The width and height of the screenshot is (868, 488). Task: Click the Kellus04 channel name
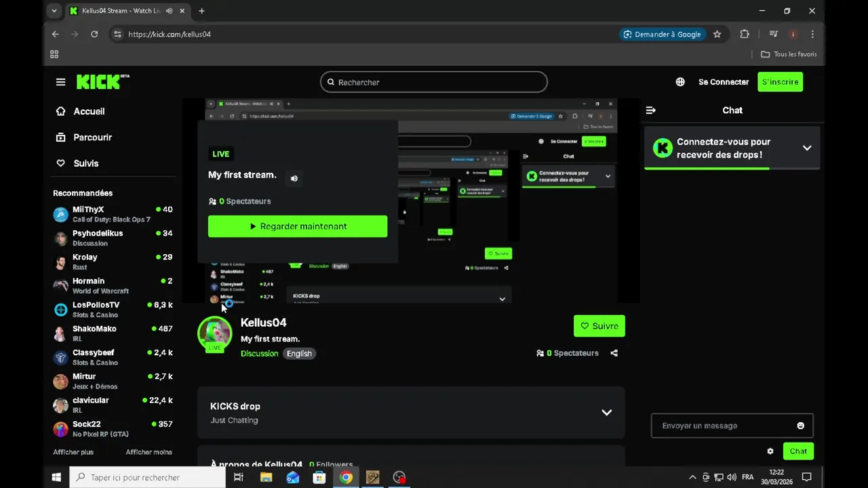point(264,323)
